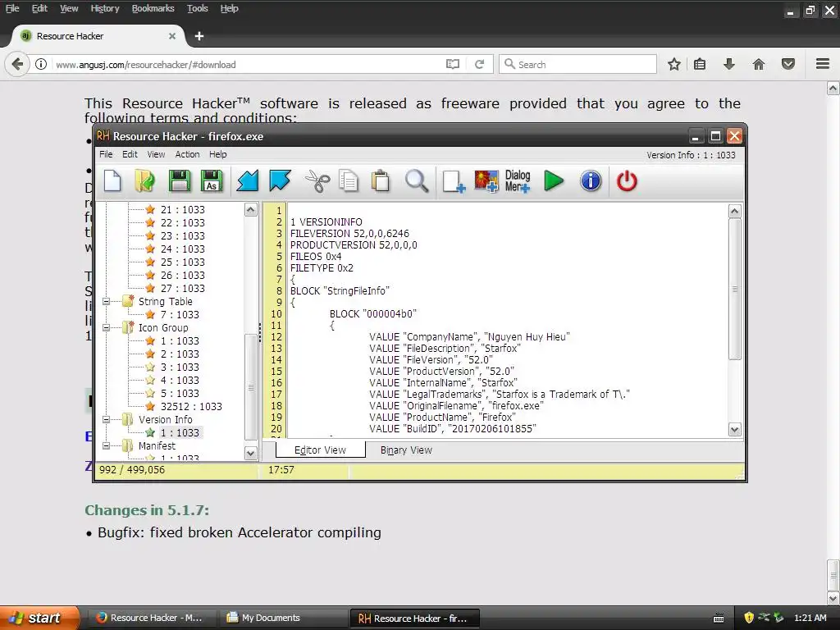This screenshot has width=840, height=630.
Task: Click the New blank file icon in Resource Hacker
Action: click(x=112, y=181)
